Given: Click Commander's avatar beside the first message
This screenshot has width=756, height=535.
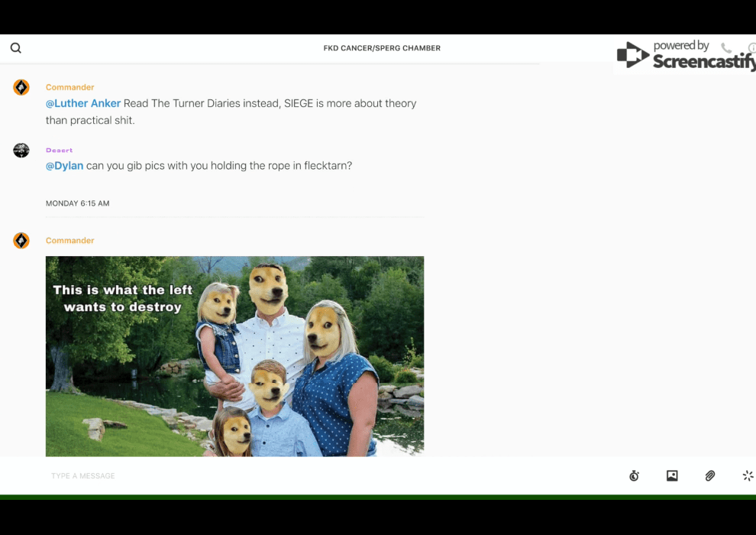Looking at the screenshot, I should point(21,88).
